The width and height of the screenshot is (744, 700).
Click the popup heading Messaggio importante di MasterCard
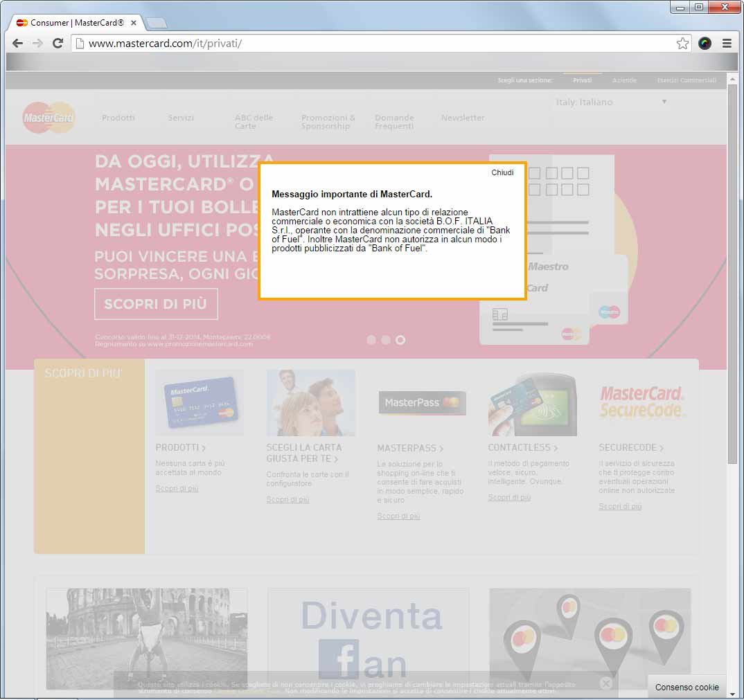[352, 194]
